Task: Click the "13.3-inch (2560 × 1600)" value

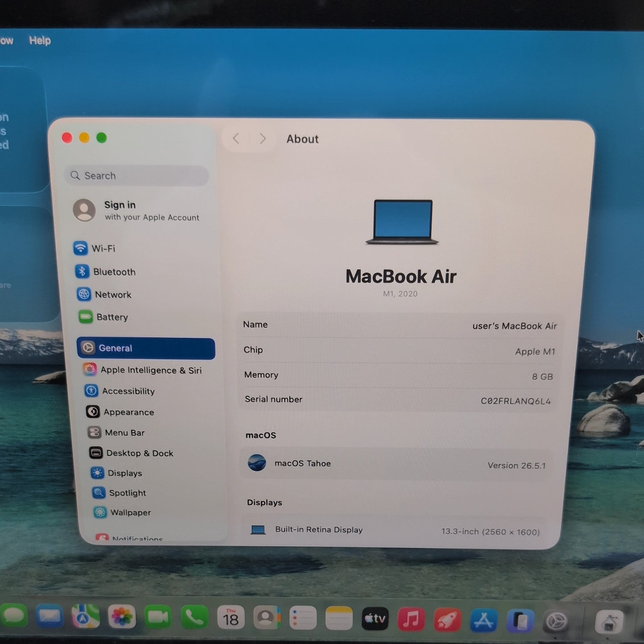Action: [x=491, y=532]
